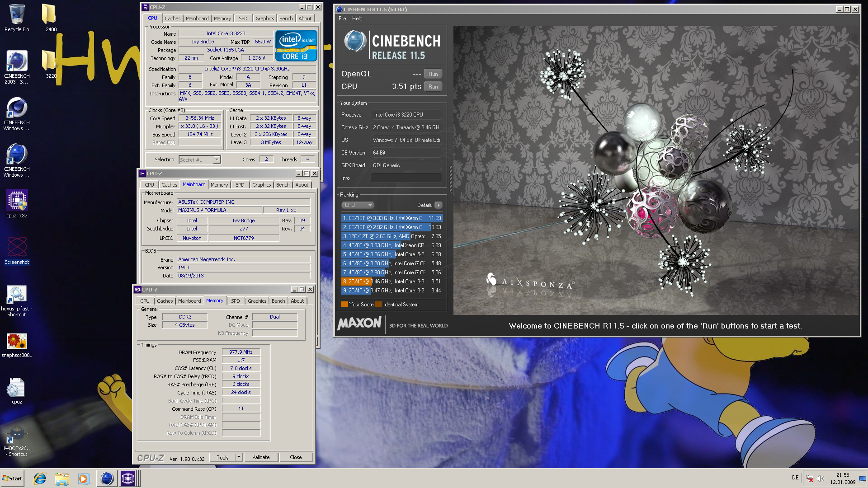The height and width of the screenshot is (488, 868).
Task: Open cpuz_x32 desktop icon
Action: coord(17,204)
